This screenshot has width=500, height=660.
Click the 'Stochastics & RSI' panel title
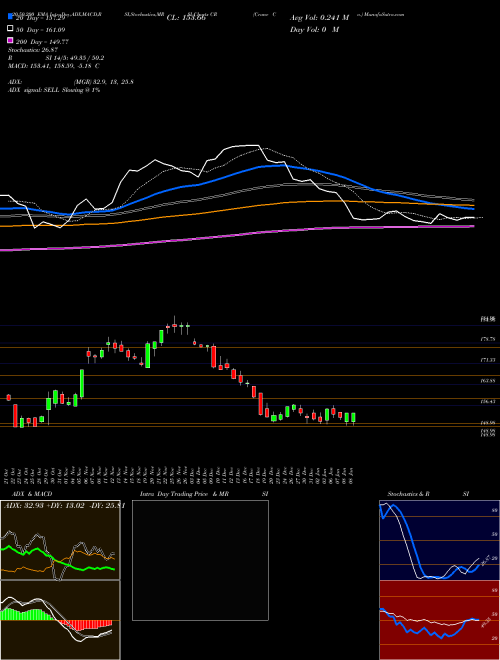[428, 494]
